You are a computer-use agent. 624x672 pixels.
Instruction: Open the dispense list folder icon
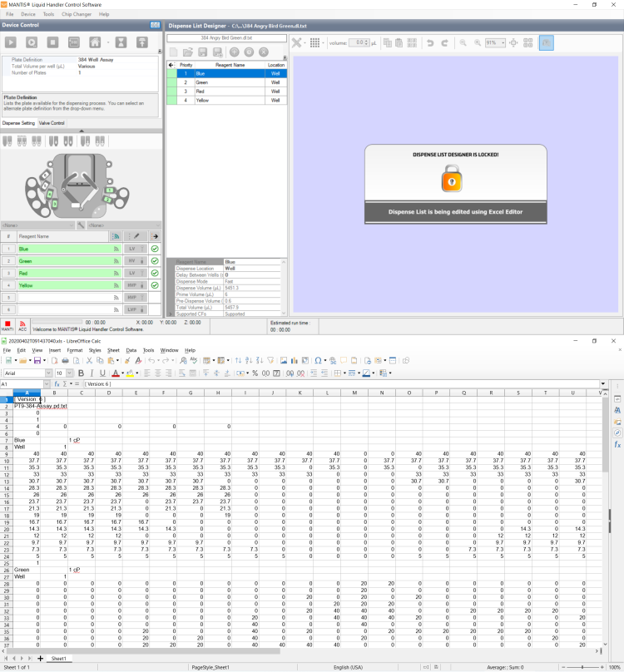tap(188, 52)
